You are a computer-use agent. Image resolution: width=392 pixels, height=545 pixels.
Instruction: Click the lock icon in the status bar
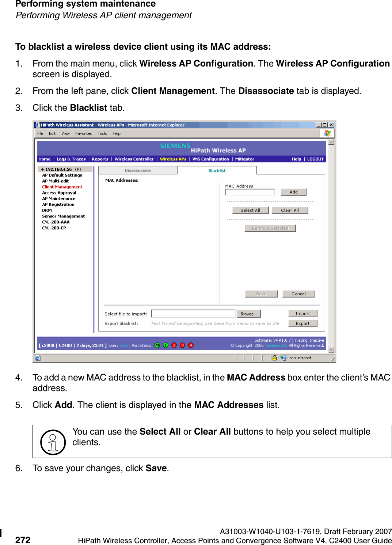coord(275,357)
